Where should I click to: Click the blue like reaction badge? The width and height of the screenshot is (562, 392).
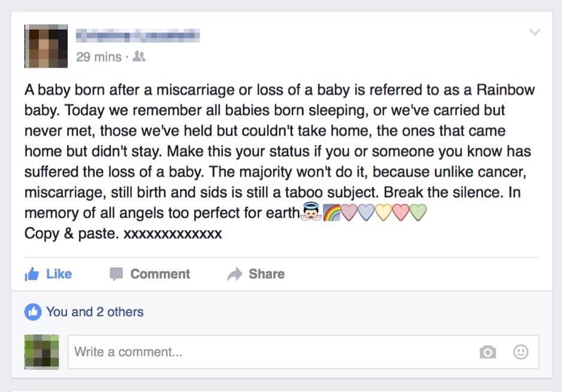click(32, 312)
